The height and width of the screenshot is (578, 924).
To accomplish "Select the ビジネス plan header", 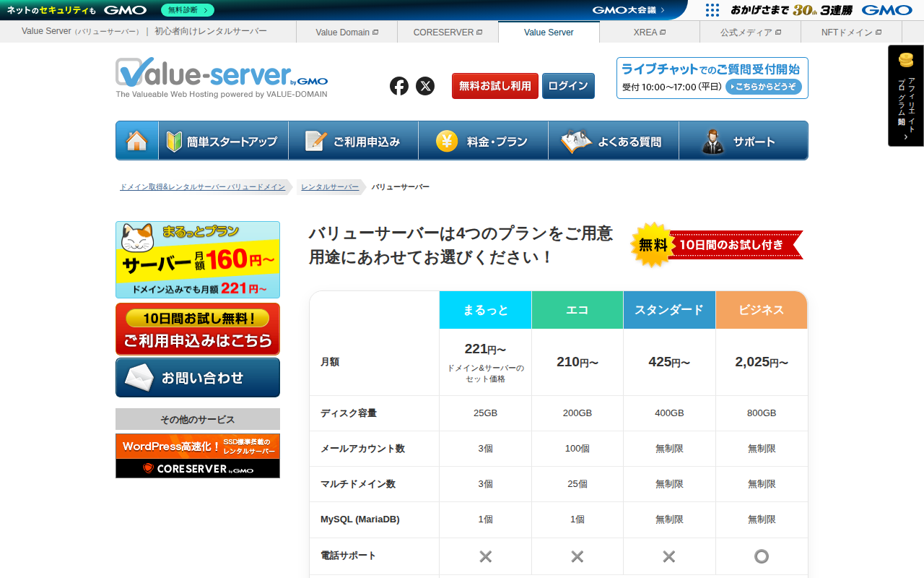I will click(762, 310).
